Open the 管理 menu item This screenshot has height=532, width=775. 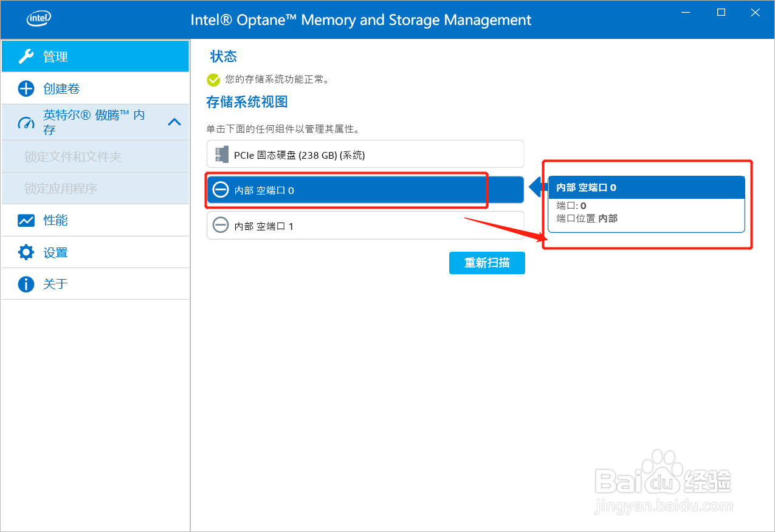tap(95, 57)
